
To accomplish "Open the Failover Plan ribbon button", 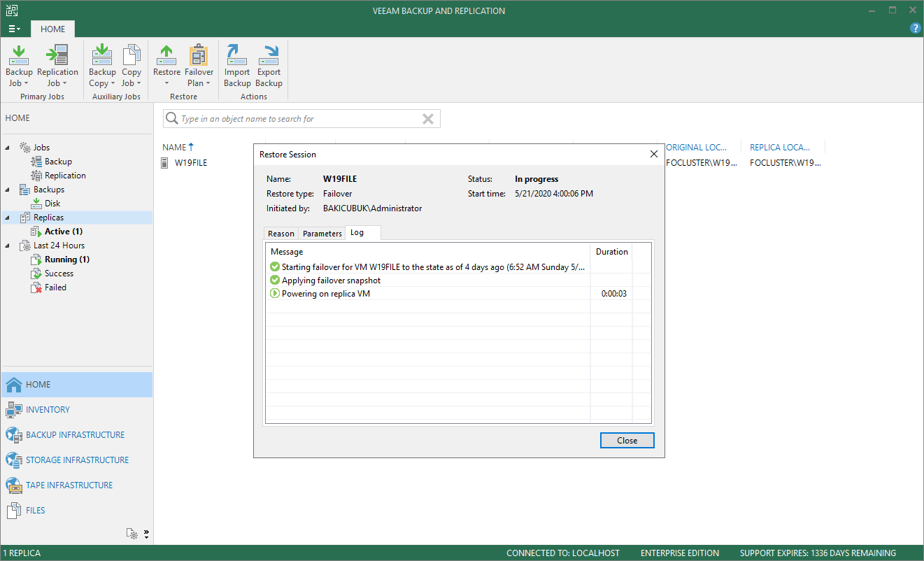I will [199, 66].
